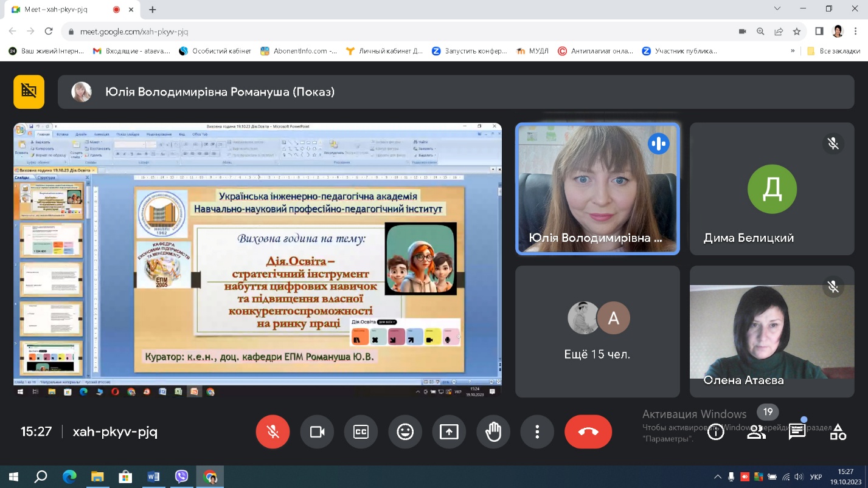Click the Present now screen-share button

[449, 431]
